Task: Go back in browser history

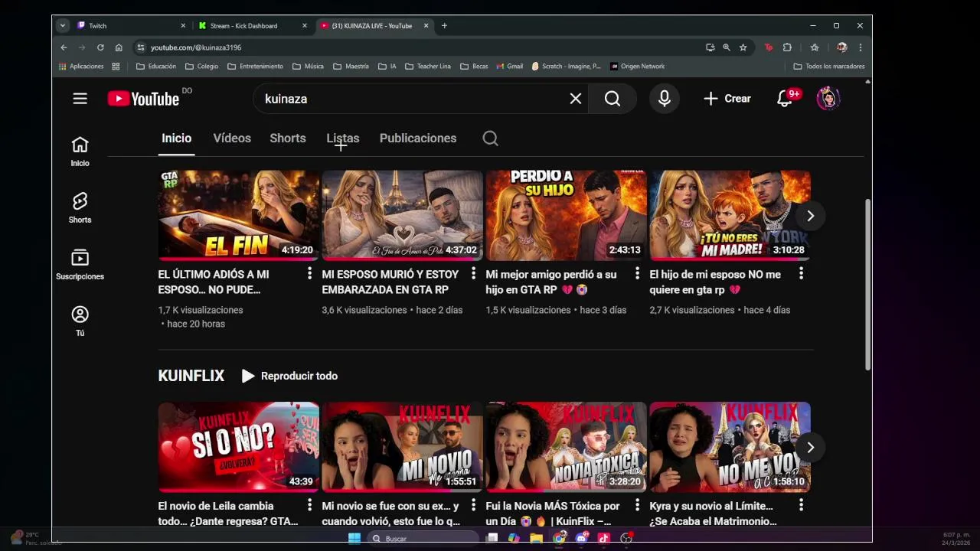Action: [x=64, y=47]
